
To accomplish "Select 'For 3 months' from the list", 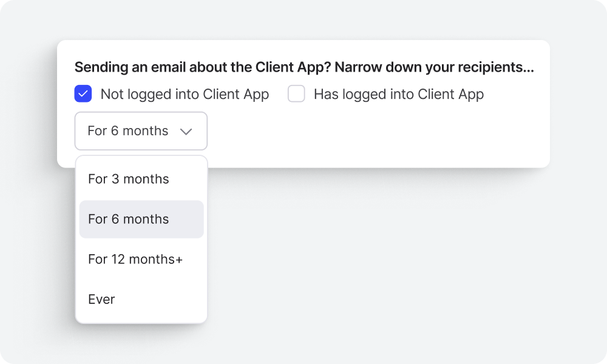I will tap(128, 179).
